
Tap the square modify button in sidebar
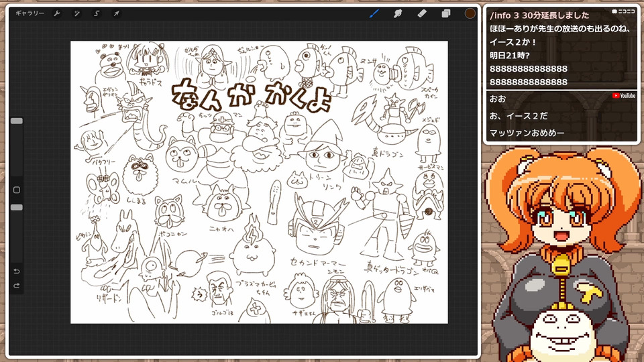[17, 190]
